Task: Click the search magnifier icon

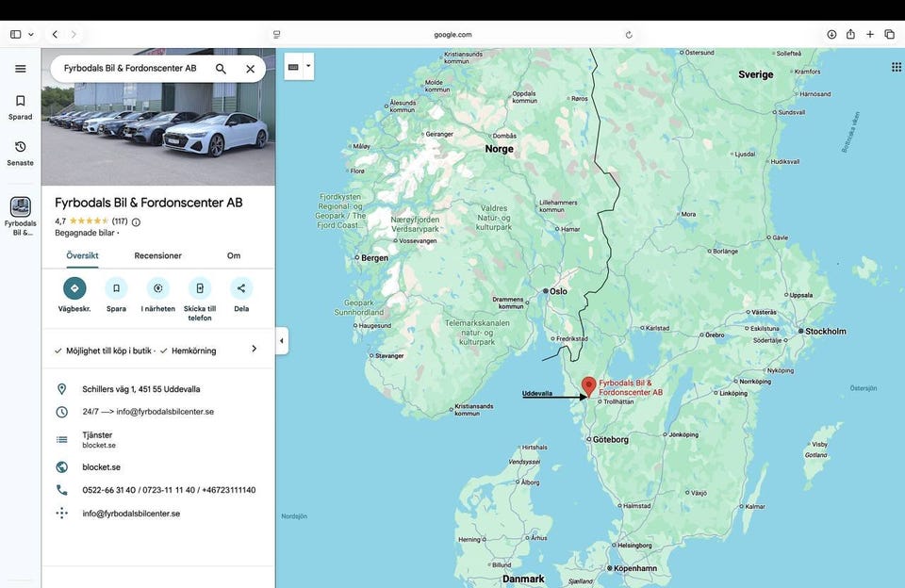Action: coord(221,69)
